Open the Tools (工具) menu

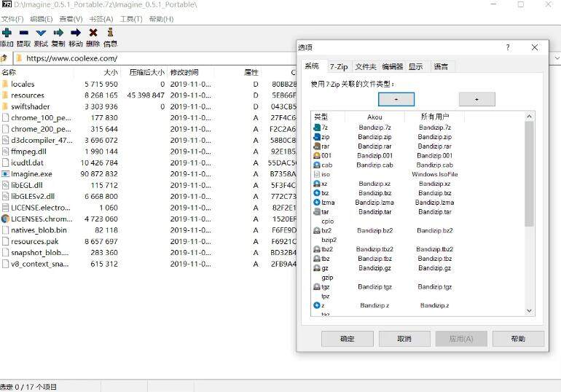click(x=131, y=19)
